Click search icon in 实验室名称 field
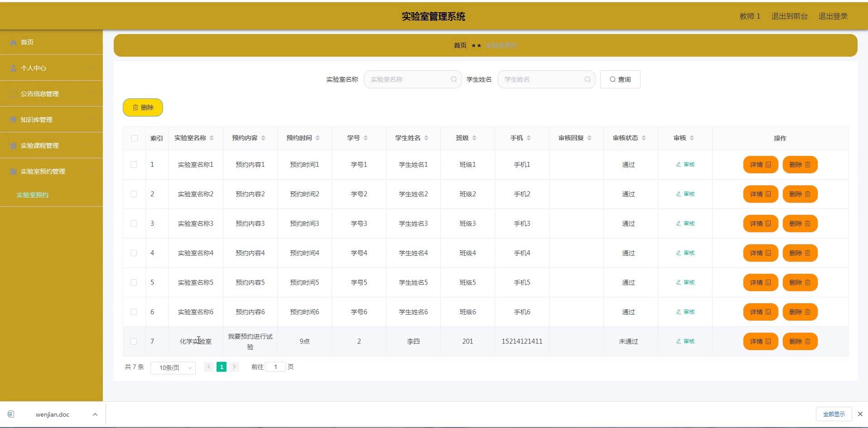868x428 pixels. [453, 79]
